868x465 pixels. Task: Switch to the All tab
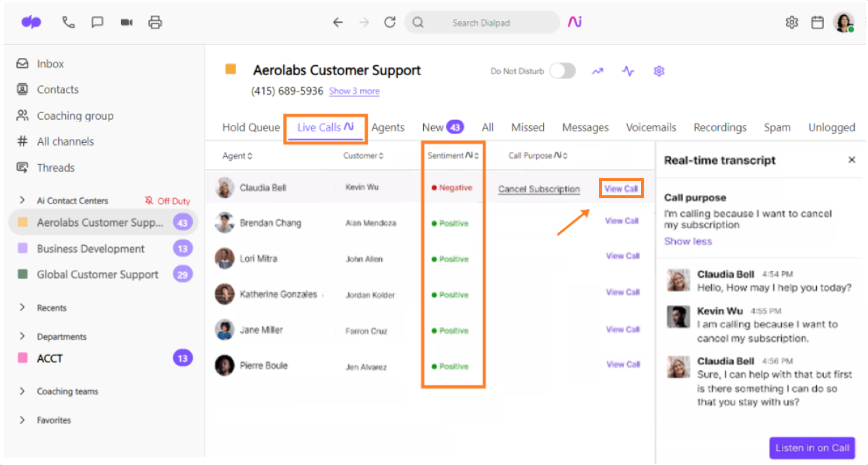[x=488, y=128]
